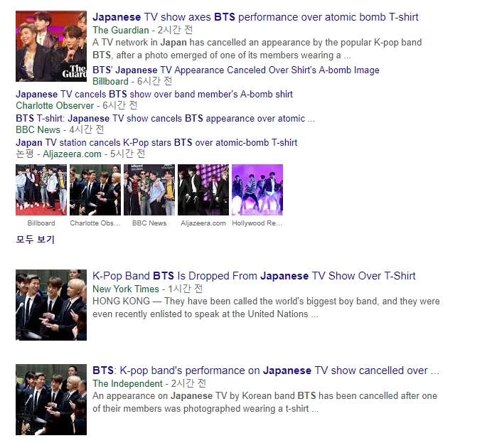The width and height of the screenshot is (492, 448).
Task: Click the BBC News thumbnail image
Action: (x=149, y=190)
